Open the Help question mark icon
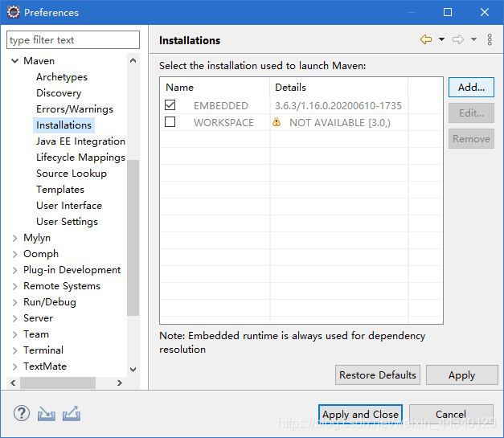 (22, 413)
